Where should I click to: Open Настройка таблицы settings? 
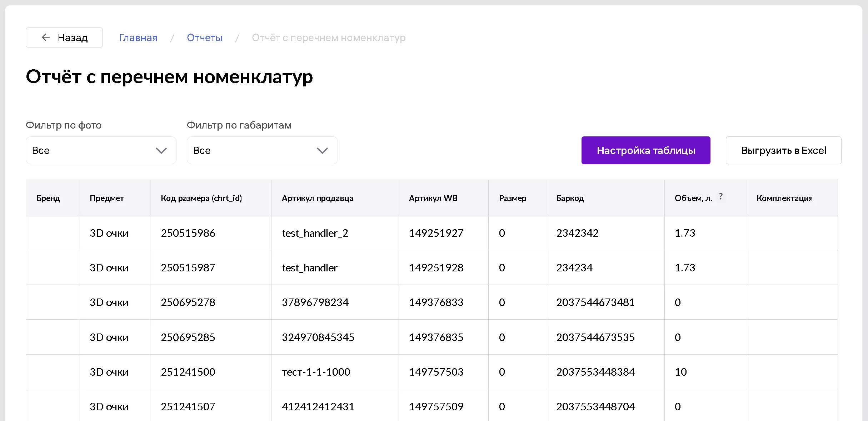coord(645,151)
